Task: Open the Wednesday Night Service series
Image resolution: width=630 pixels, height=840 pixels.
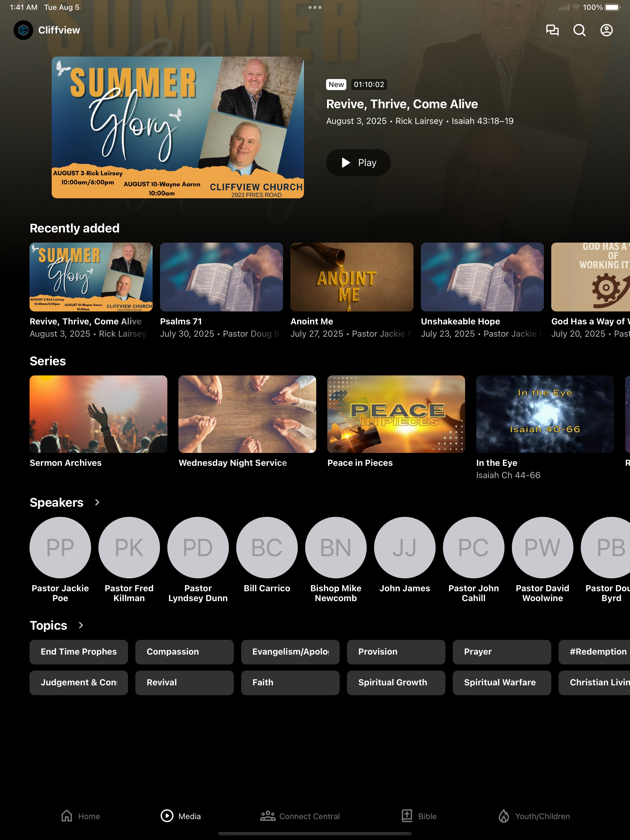Action: (x=247, y=414)
